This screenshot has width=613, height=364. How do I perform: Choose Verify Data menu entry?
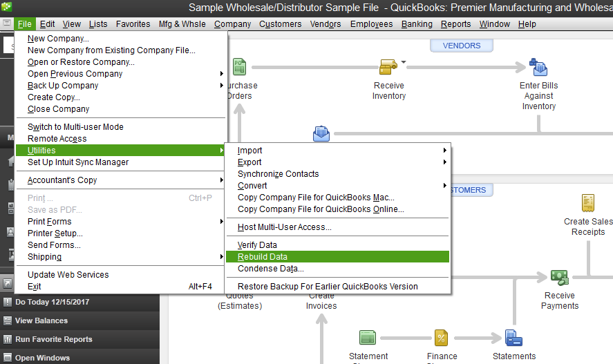[x=257, y=245]
